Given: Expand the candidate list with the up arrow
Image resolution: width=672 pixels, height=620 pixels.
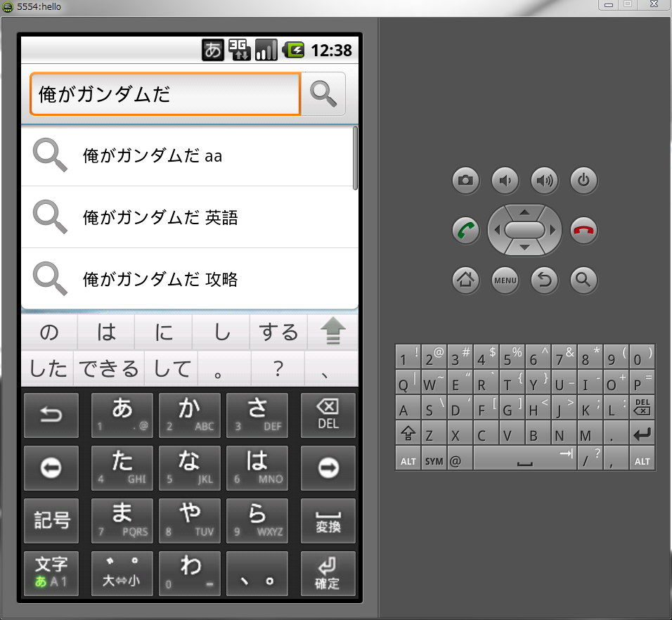Looking at the screenshot, I should coord(333,332).
